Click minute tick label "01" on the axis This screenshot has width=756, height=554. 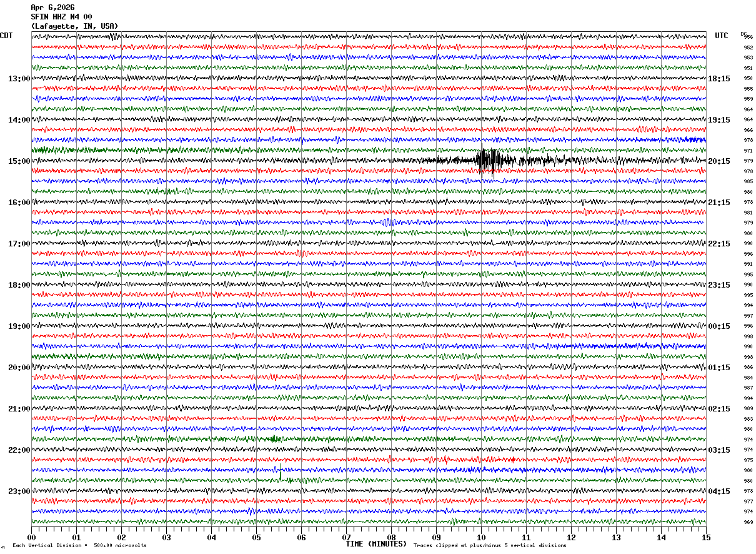tap(76, 537)
